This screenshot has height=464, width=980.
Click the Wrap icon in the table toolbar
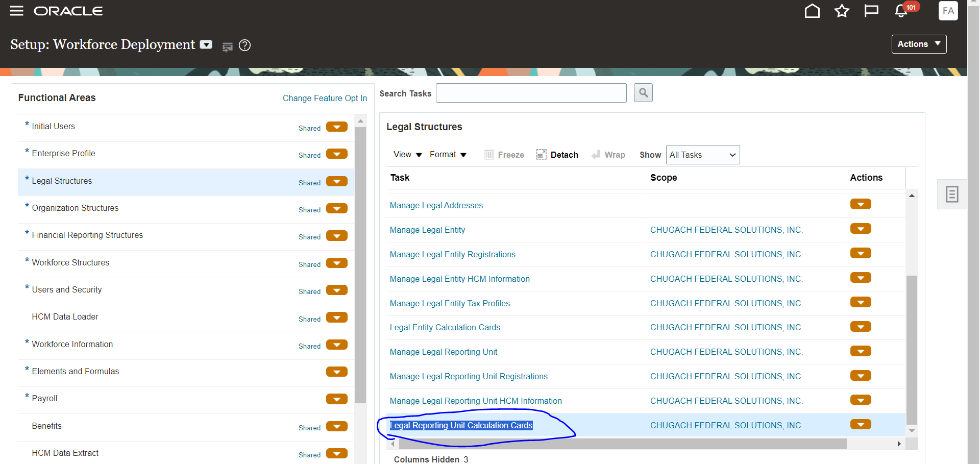point(608,155)
